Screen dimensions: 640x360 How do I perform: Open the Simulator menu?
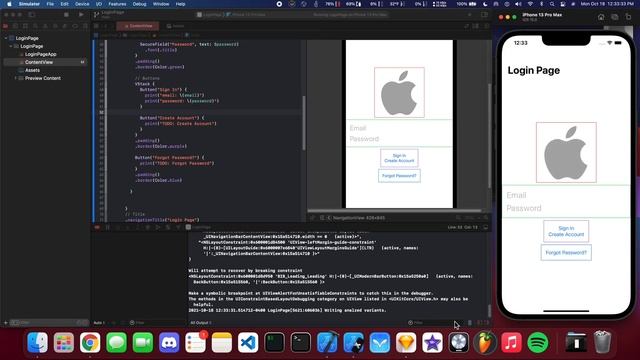[x=29, y=4]
